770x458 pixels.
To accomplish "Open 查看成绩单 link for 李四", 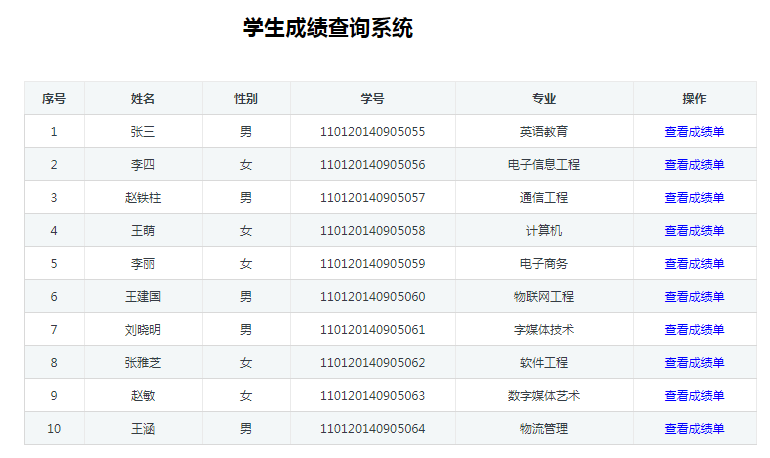I will point(694,164).
